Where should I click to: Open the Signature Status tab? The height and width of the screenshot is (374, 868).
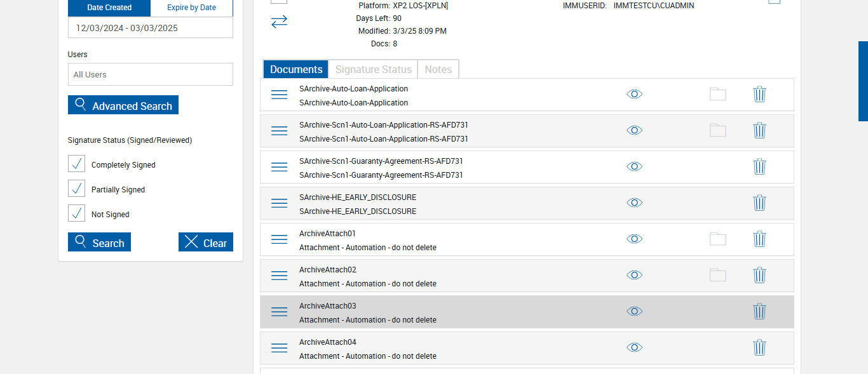(374, 69)
